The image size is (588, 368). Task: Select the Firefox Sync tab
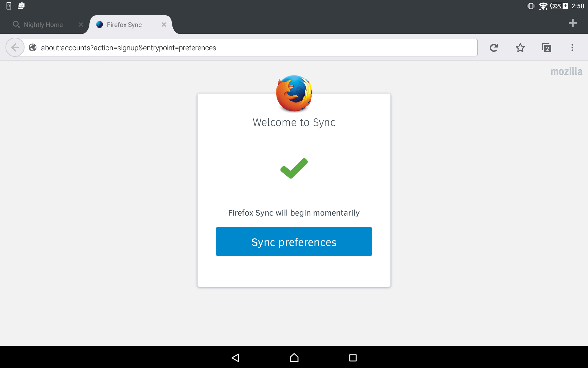130,25
